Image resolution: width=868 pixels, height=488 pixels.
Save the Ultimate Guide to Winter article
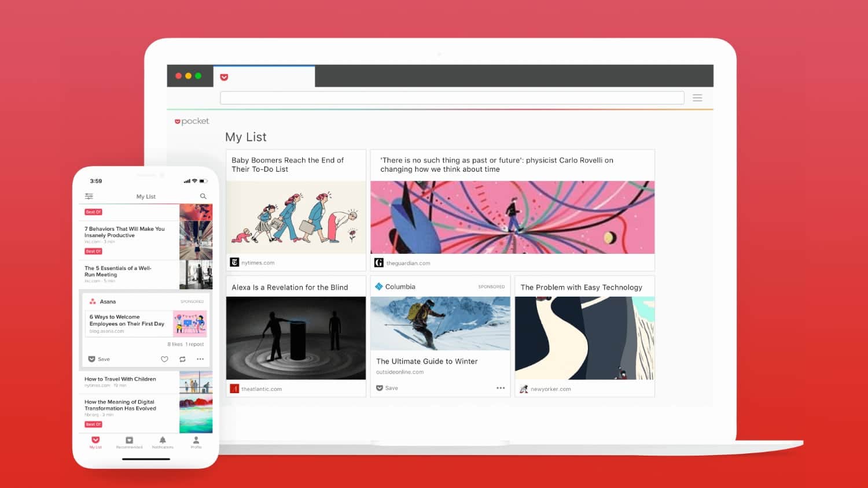387,388
